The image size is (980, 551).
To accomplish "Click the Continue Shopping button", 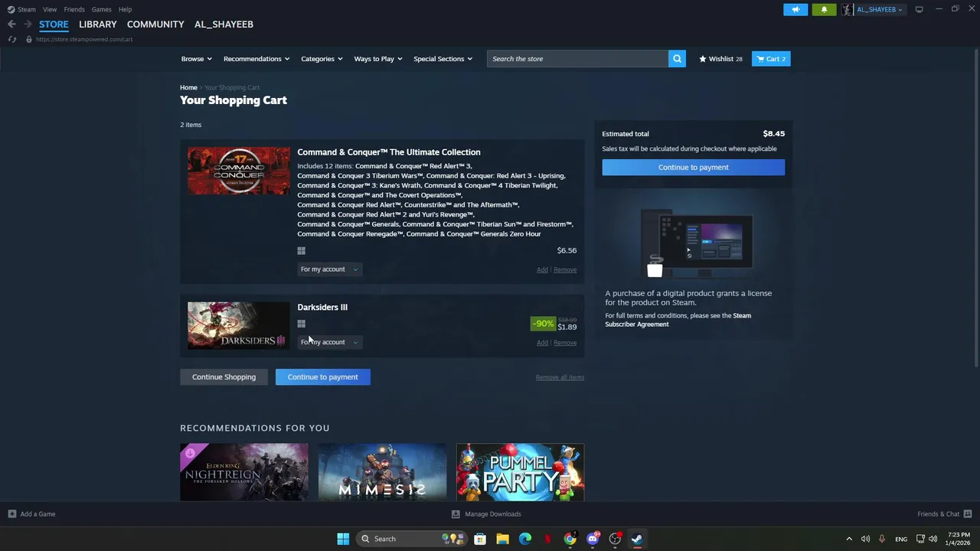I will point(224,377).
